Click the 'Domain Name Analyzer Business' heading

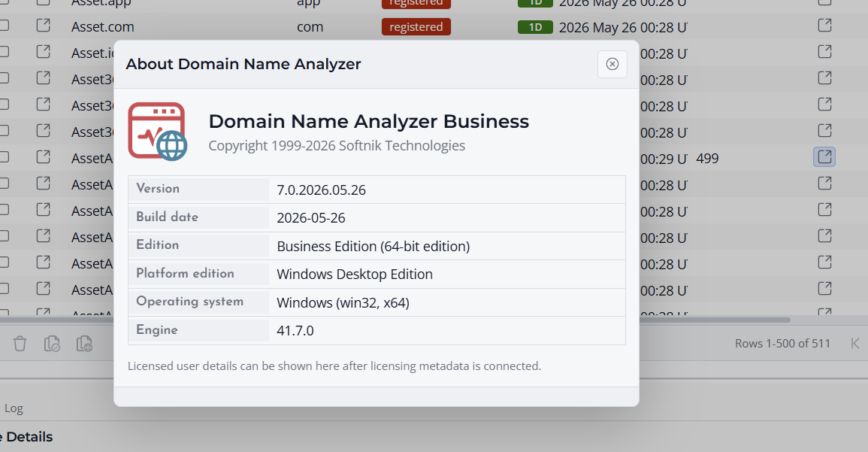click(x=369, y=121)
